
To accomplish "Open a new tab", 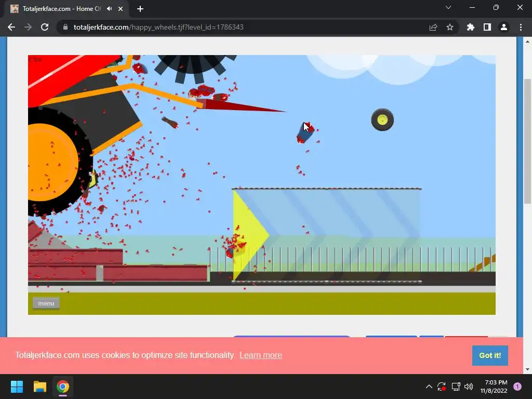I will 140,9.
